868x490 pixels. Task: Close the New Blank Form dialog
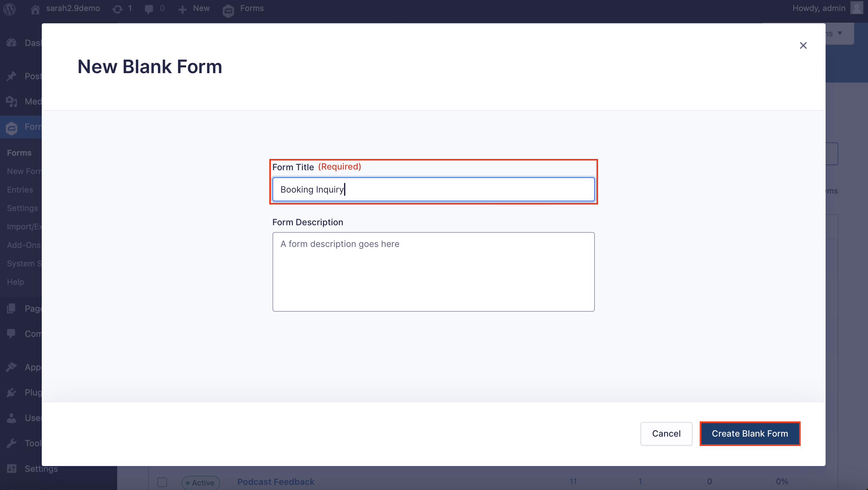click(803, 46)
